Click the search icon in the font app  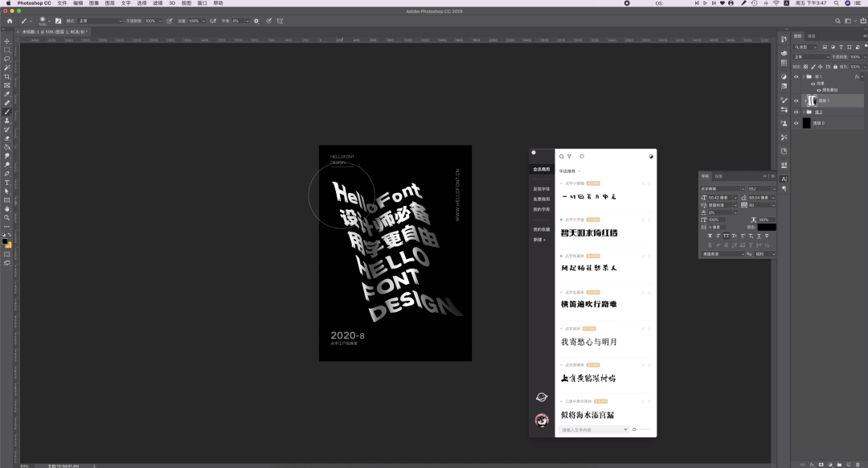562,157
